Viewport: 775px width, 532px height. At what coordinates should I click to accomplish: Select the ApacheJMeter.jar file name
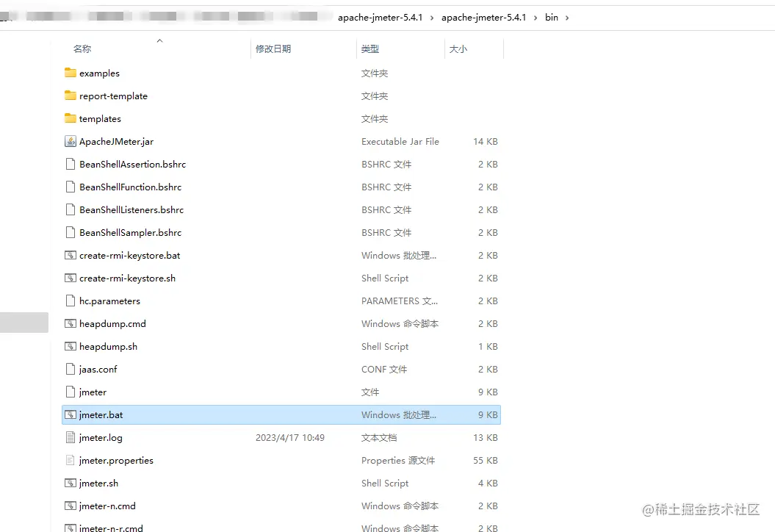(x=116, y=141)
